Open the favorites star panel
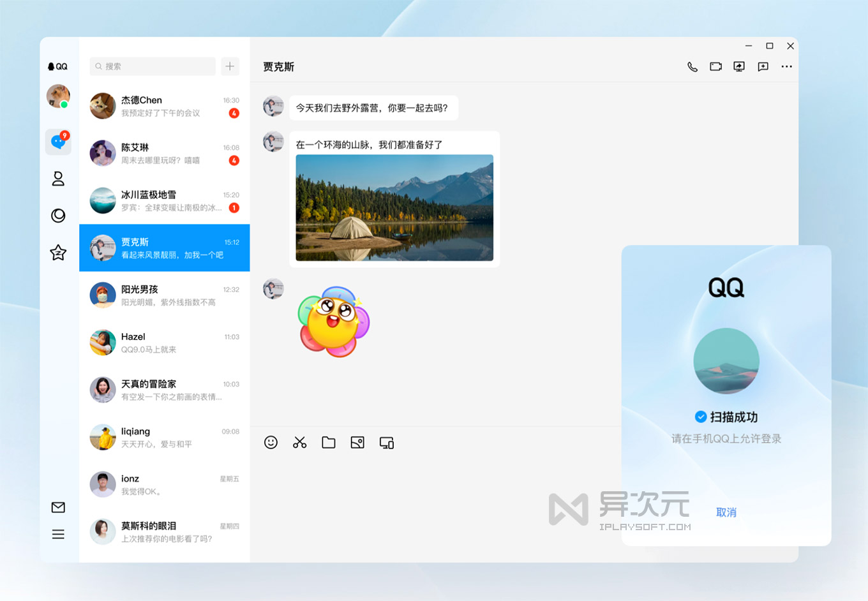Viewport: 868px width, 601px height. 58,253
